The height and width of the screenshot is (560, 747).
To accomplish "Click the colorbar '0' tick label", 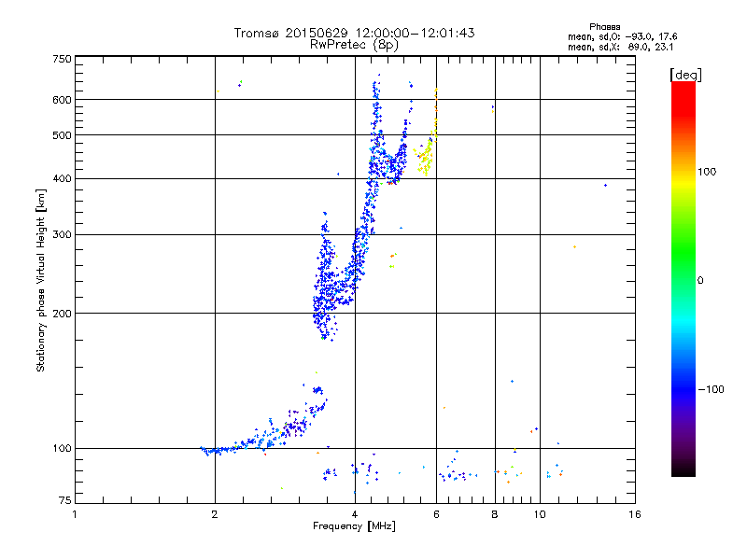I will click(x=700, y=280).
